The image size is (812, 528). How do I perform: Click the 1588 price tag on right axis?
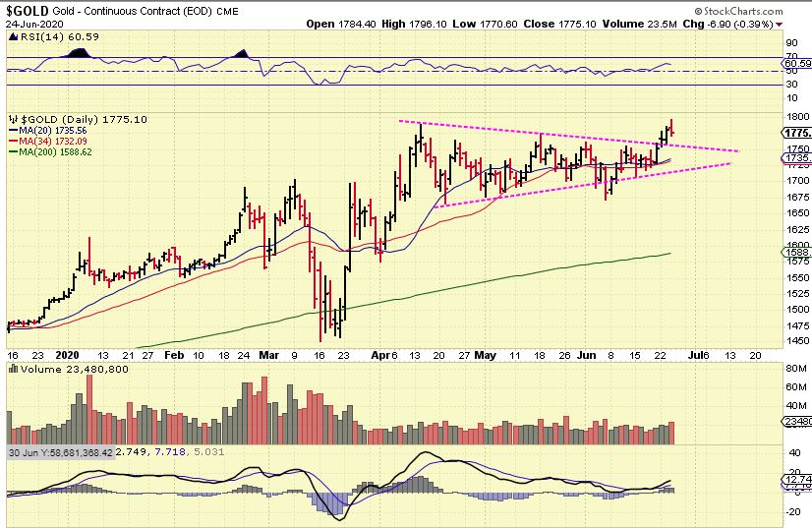(797, 253)
